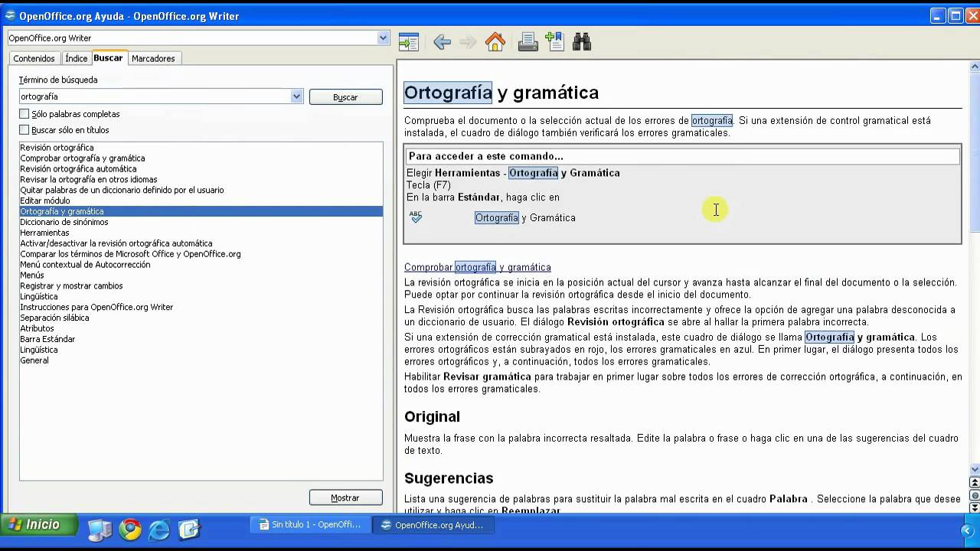
Task: Select highlighted Ortografía y gramática result
Action: coord(201,211)
